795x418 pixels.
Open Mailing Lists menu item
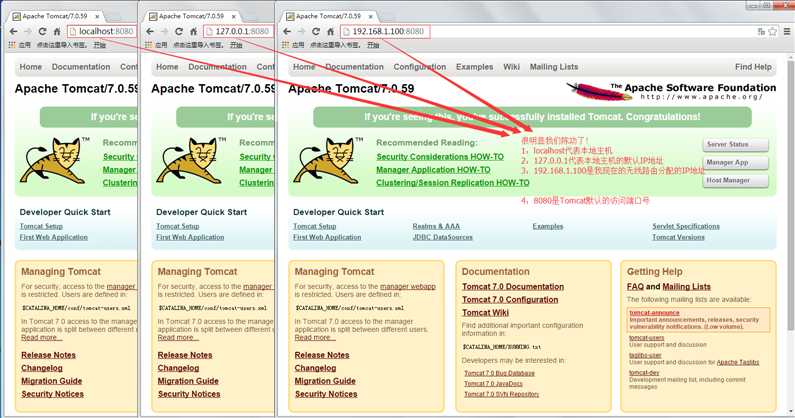click(554, 67)
